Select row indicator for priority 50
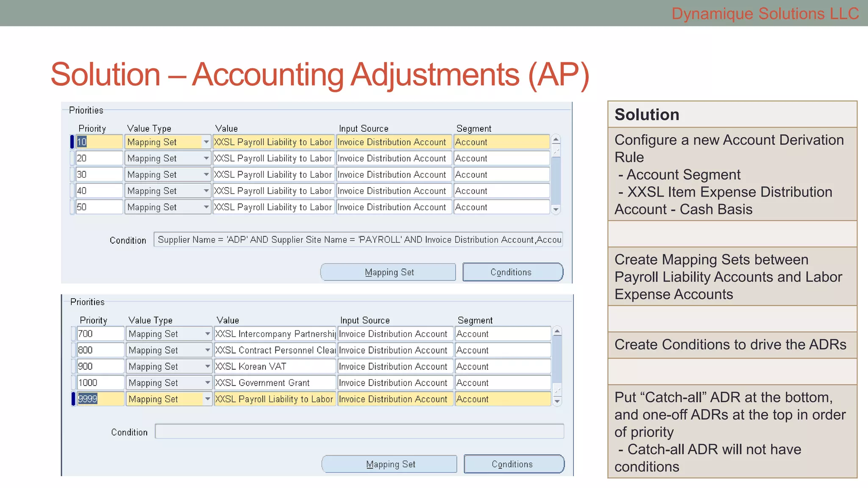The height and width of the screenshot is (488, 868). coord(72,207)
